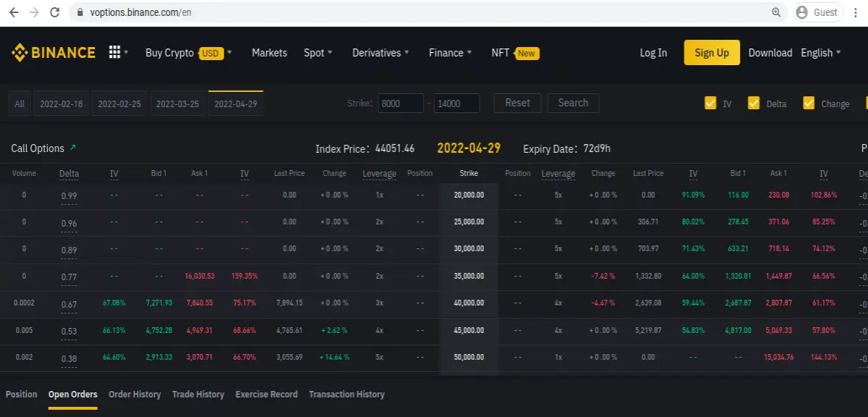
Task: Select the All expiry tab
Action: point(20,104)
